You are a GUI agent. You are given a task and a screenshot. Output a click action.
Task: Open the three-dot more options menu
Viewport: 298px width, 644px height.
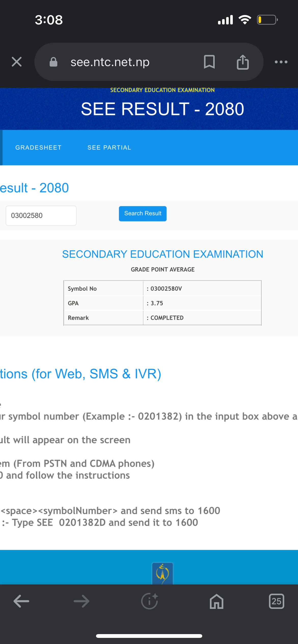coord(281,62)
